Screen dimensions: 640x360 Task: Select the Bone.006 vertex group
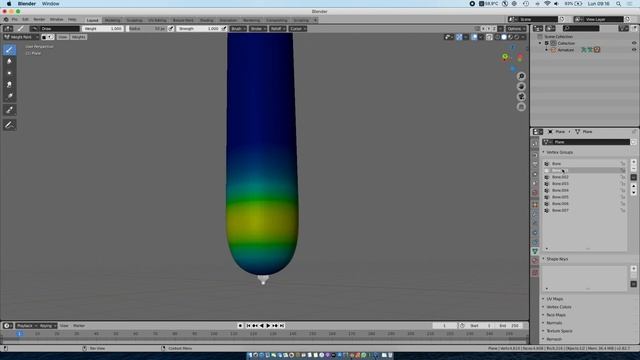click(584, 204)
